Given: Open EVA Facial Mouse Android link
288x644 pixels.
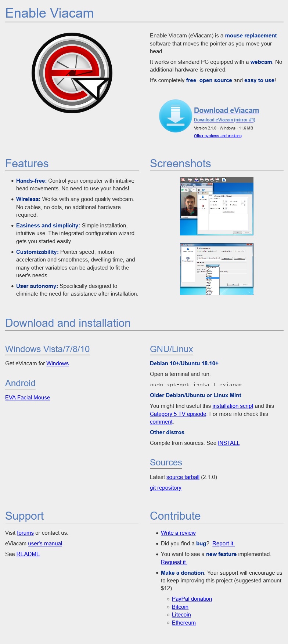Looking at the screenshot, I should click(28, 398).
